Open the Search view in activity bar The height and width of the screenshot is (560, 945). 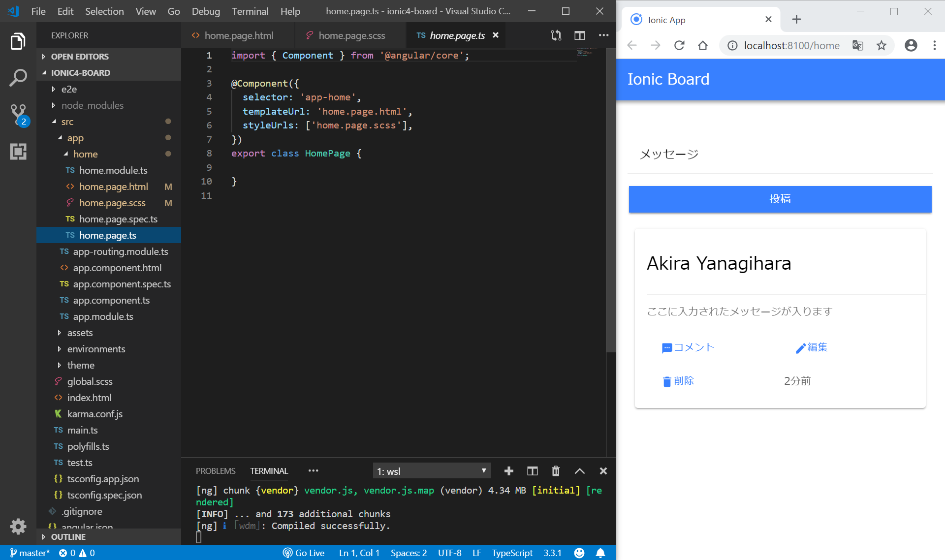point(18,78)
